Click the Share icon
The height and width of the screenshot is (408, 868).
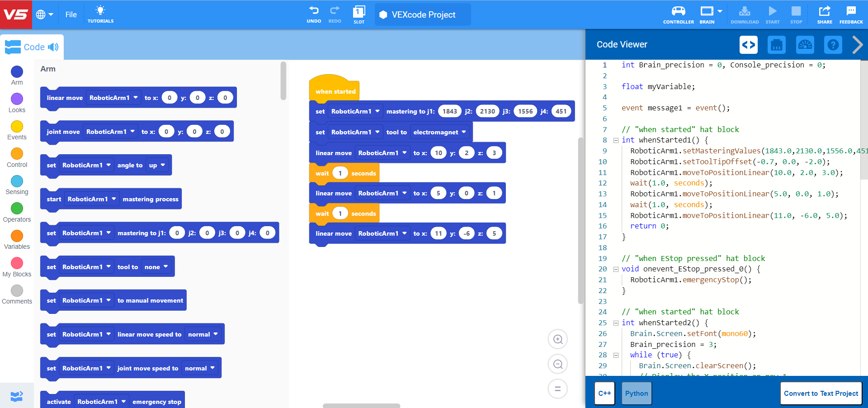pyautogui.click(x=825, y=14)
